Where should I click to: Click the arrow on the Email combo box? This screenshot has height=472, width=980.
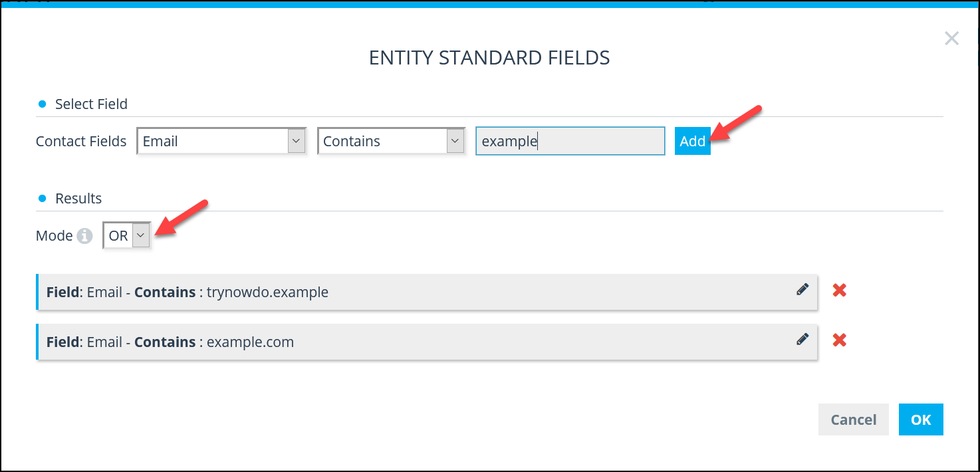coord(297,141)
